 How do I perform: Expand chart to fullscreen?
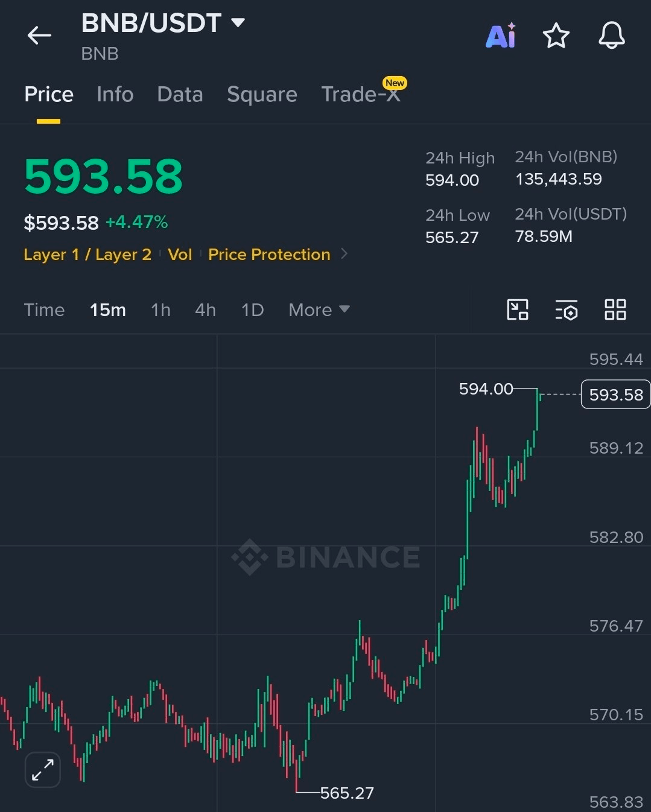click(x=43, y=770)
